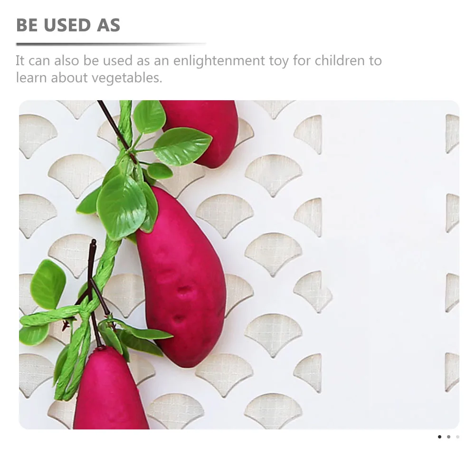The height and width of the screenshot is (476, 476).
Task: Click the BE USED AS heading
Action: (68, 25)
